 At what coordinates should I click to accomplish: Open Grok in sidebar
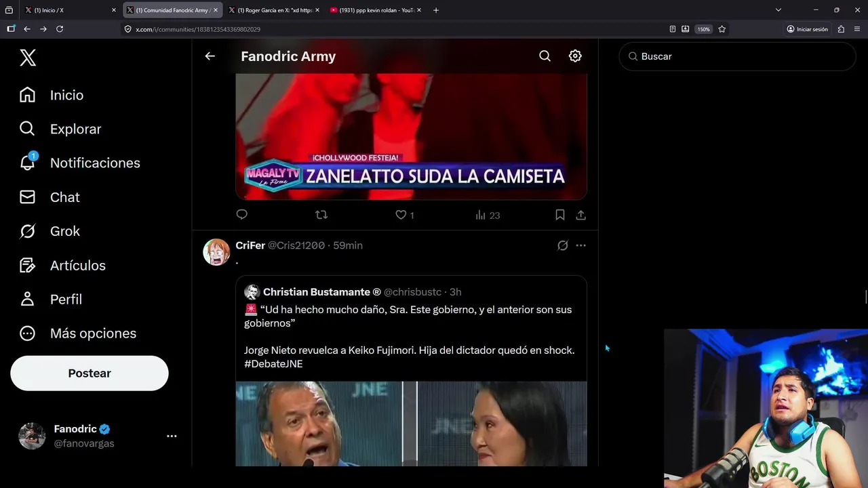point(50,231)
